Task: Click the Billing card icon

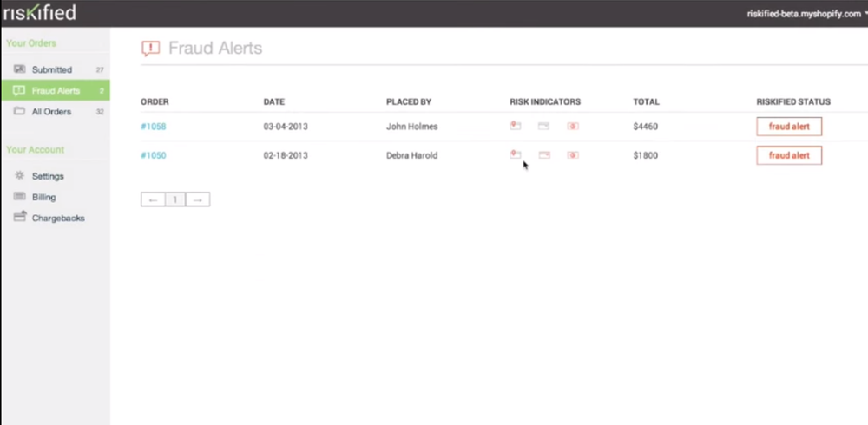Action: [19, 196]
